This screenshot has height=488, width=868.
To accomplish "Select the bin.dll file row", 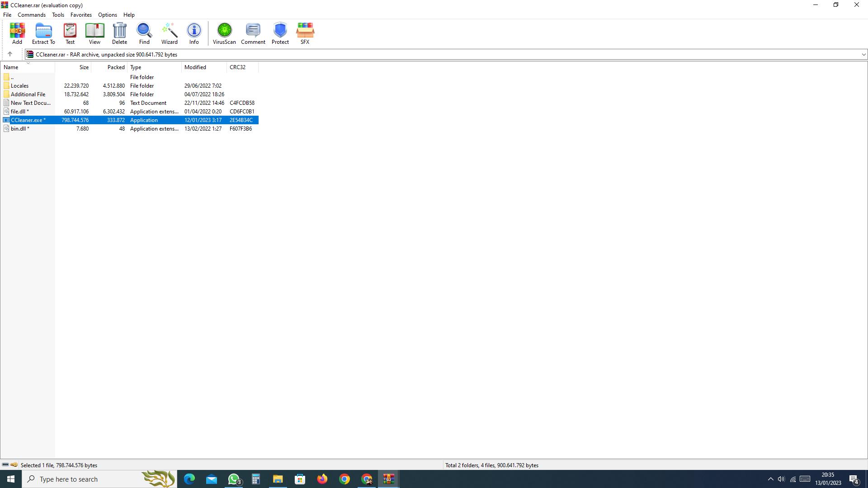I will click(x=19, y=129).
